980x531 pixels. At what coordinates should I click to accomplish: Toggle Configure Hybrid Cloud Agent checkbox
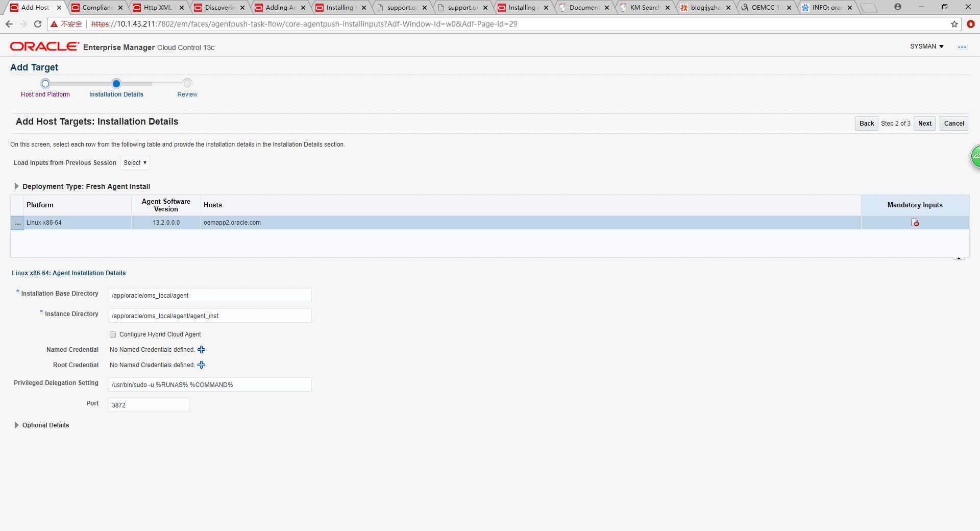[113, 334]
